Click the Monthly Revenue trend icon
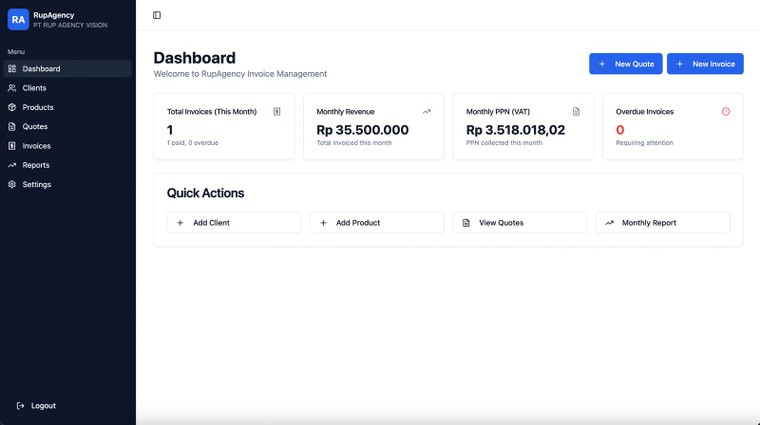This screenshot has width=760, height=425. [x=427, y=112]
